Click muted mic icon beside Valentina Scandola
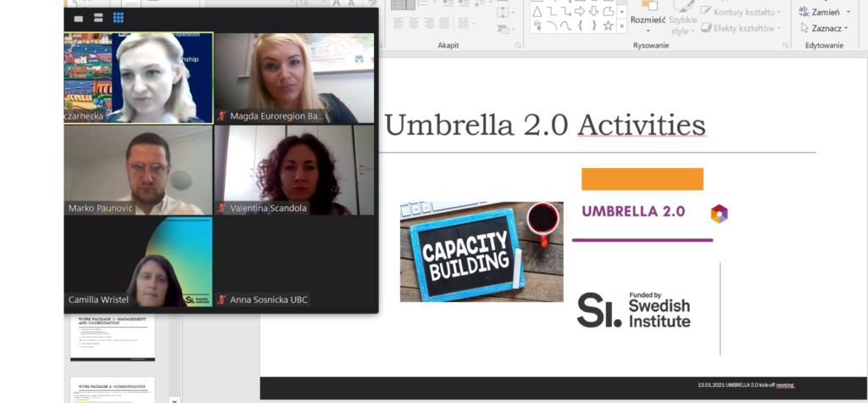Viewport: 868px width, 403px height. pos(222,209)
